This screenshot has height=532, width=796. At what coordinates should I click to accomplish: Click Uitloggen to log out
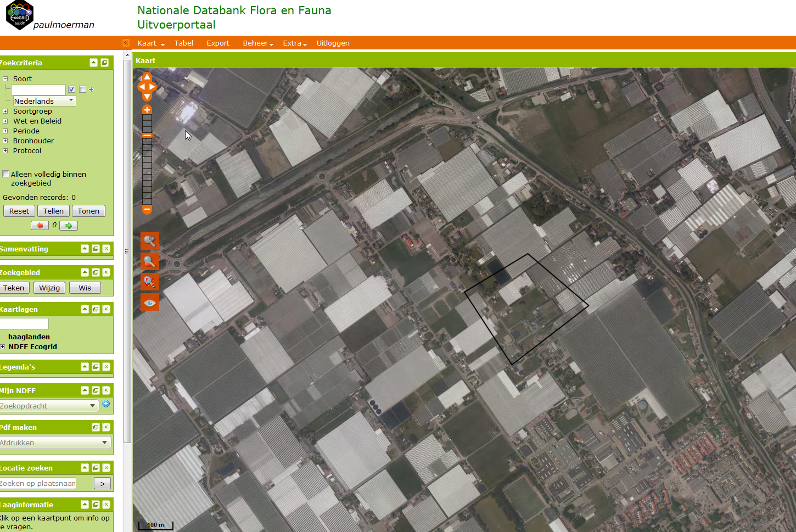point(333,43)
